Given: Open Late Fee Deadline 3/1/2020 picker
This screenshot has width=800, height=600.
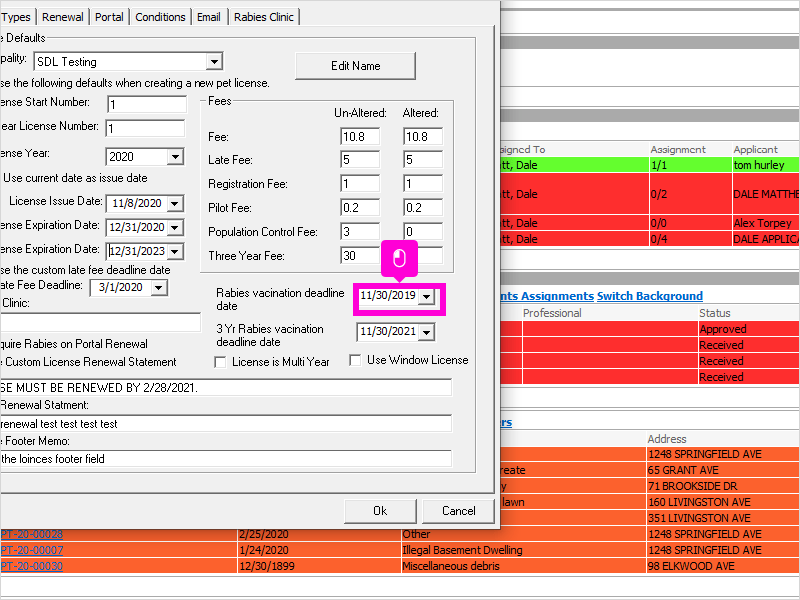Looking at the screenshot, I should (x=159, y=287).
